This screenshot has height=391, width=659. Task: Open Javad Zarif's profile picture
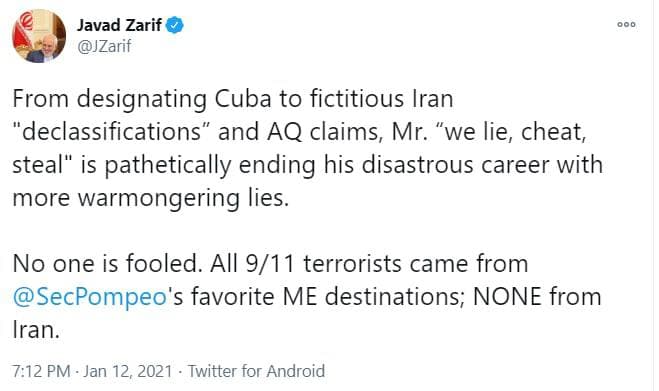pos(39,36)
